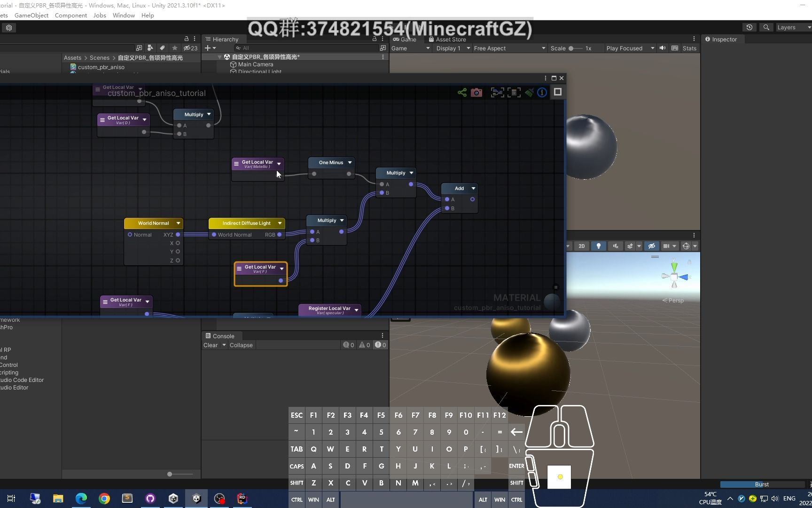
Task: Click the color mode paintbrush icon
Action: coord(529,92)
